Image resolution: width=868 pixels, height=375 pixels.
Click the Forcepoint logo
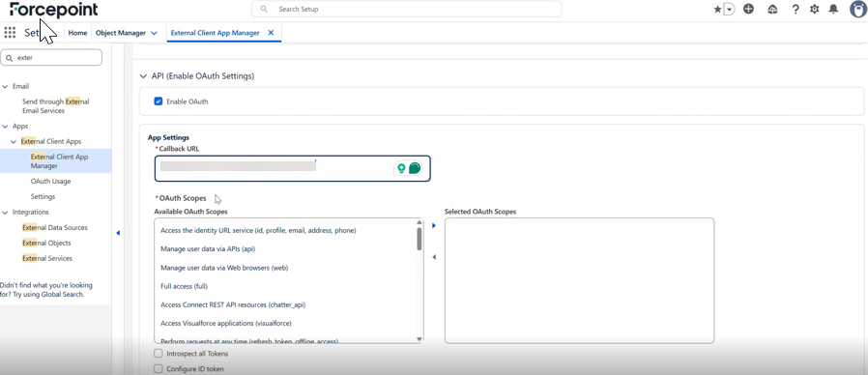(x=54, y=10)
